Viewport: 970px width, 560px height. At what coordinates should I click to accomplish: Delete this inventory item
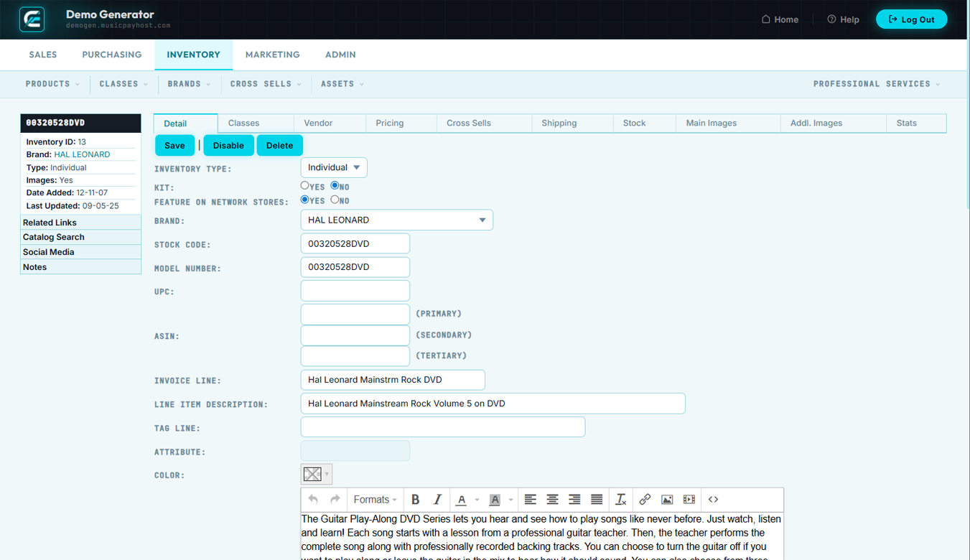pos(279,145)
